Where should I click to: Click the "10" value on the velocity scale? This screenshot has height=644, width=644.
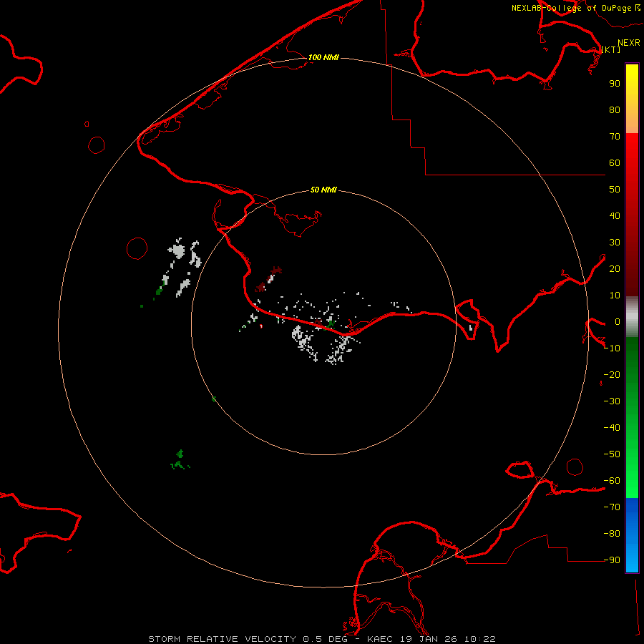(x=615, y=296)
